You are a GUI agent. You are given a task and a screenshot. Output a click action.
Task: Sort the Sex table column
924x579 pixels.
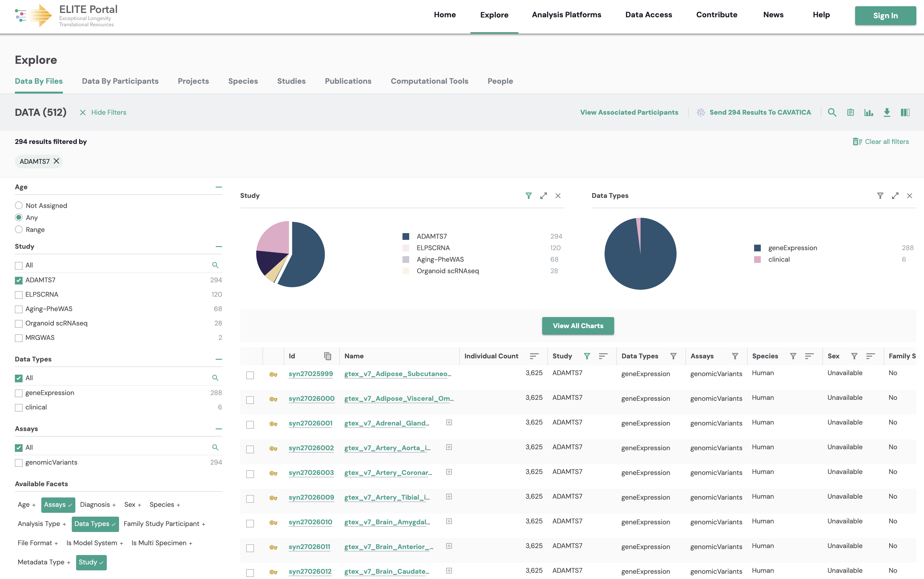coord(870,356)
